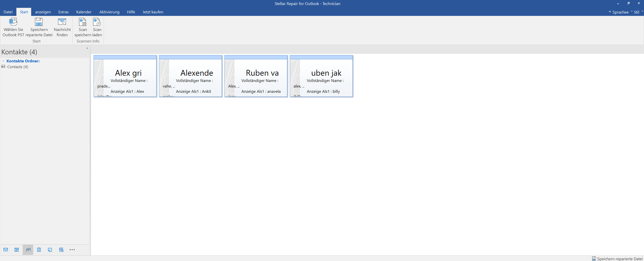
Task: Switch to the Kalender ribbon tab
Action: 84,12
